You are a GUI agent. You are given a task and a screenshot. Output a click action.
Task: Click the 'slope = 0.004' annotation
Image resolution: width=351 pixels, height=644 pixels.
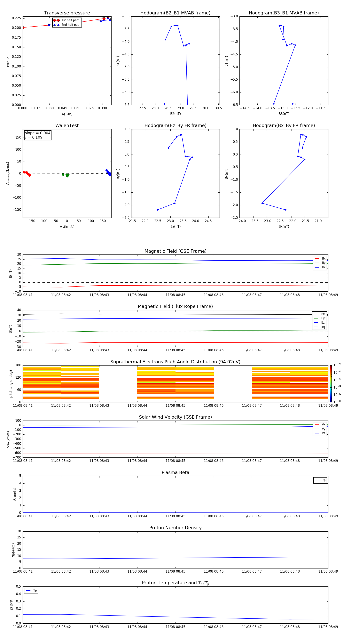click(37, 133)
